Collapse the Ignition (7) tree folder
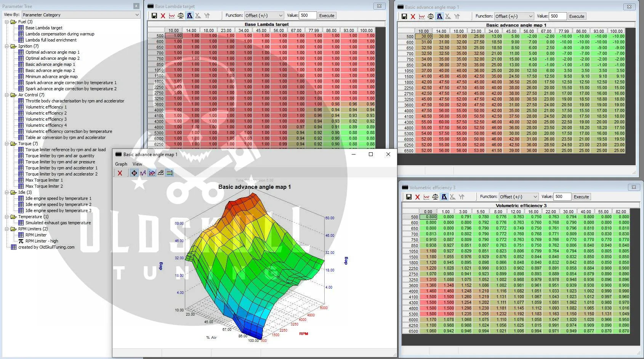 [7, 46]
